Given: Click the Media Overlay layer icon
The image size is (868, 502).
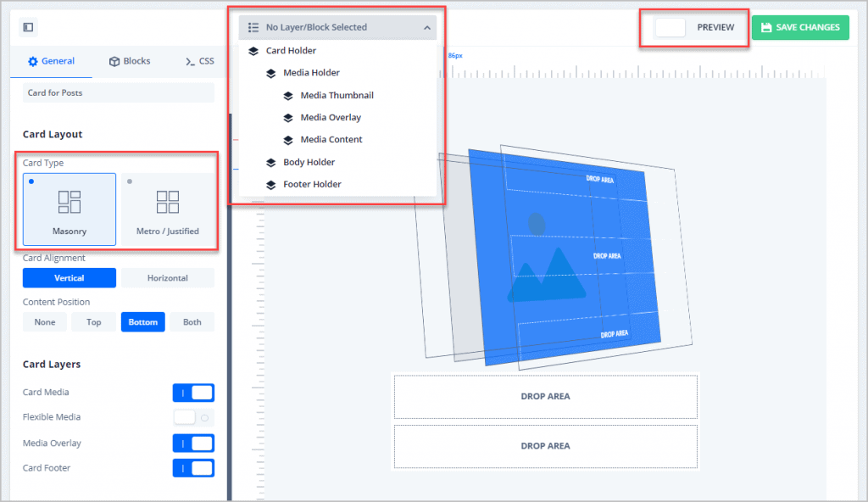Looking at the screenshot, I should 288,118.
